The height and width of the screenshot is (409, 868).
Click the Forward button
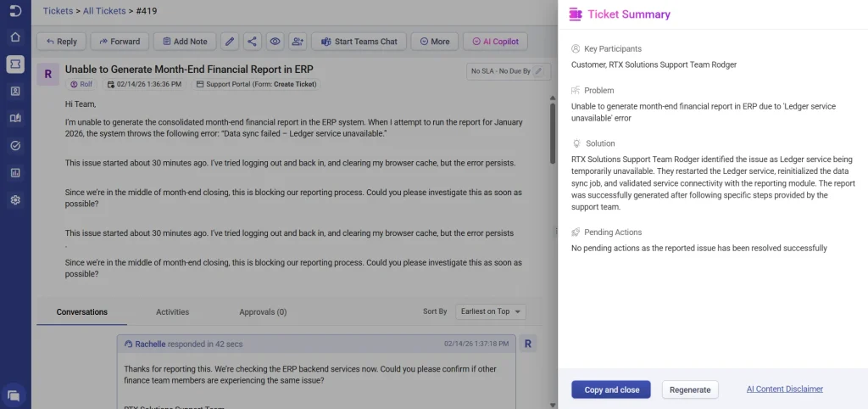pos(120,42)
